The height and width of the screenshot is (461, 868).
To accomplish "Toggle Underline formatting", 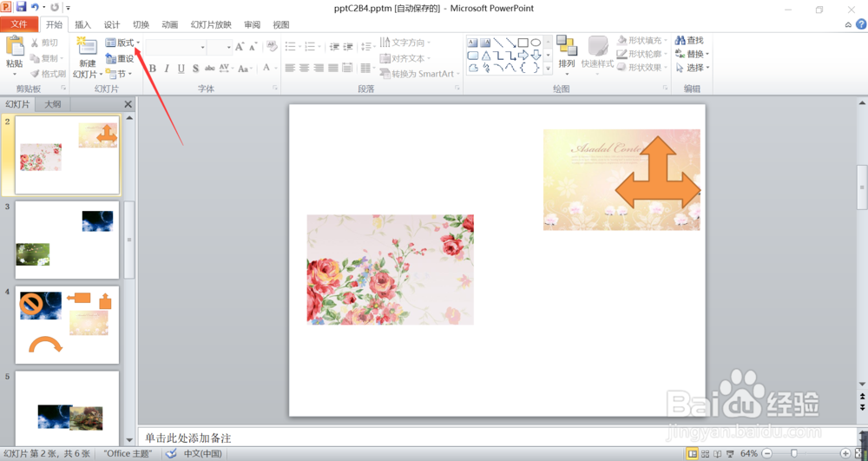I will click(181, 69).
